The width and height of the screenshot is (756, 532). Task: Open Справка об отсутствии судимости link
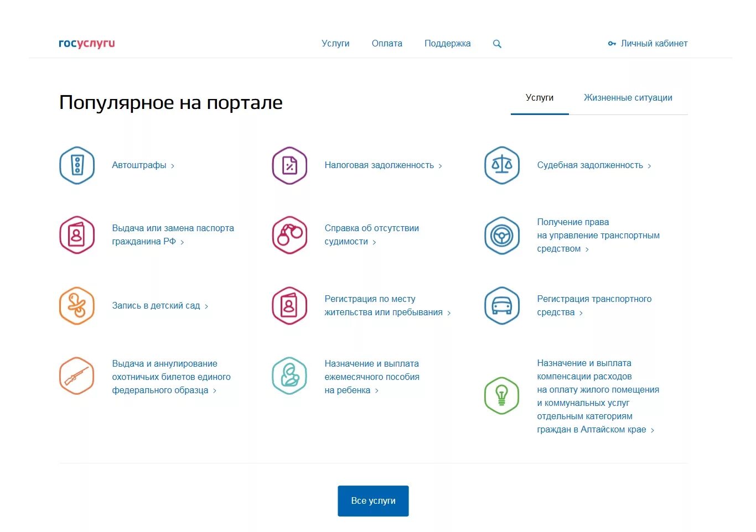pos(371,235)
